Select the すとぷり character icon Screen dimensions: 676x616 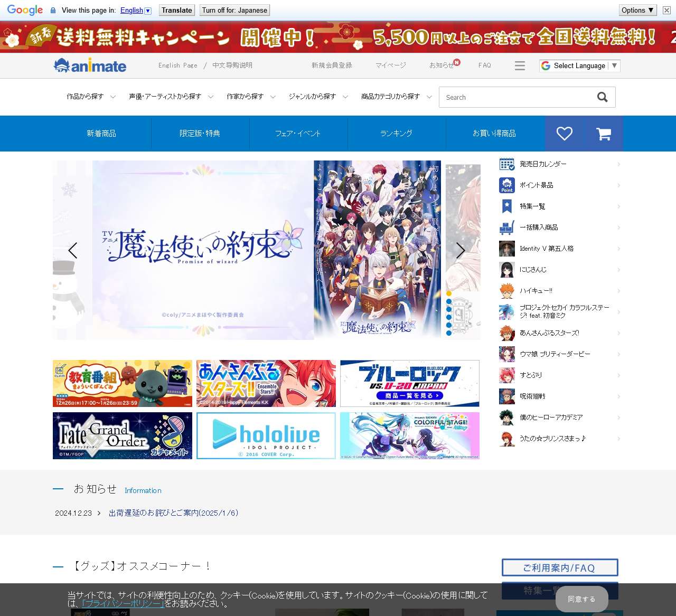click(x=507, y=375)
